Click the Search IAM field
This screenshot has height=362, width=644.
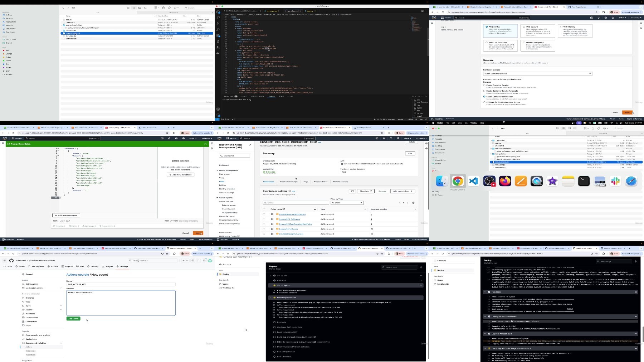235,156
